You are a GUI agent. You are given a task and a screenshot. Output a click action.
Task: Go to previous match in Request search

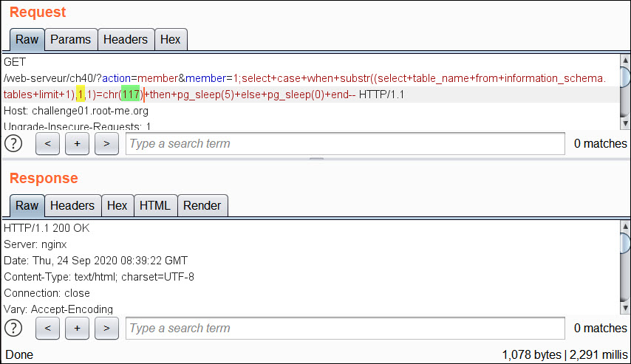point(47,143)
